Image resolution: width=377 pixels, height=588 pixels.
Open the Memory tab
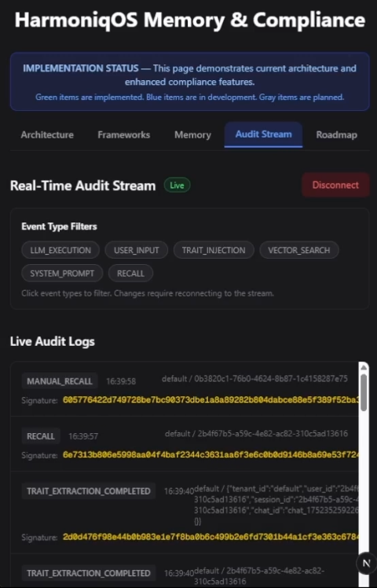pos(192,134)
